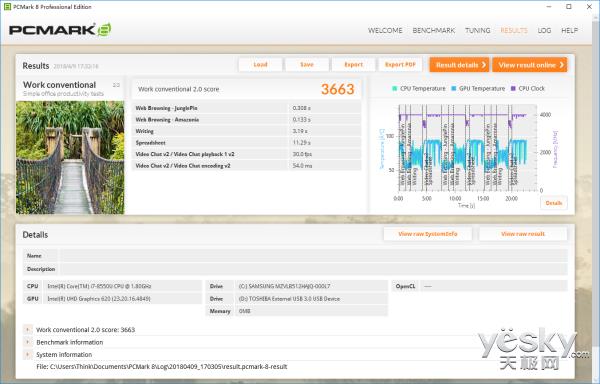Toggle the CPU Temperature legend swatch
This screenshot has height=384, width=600.
pos(395,88)
